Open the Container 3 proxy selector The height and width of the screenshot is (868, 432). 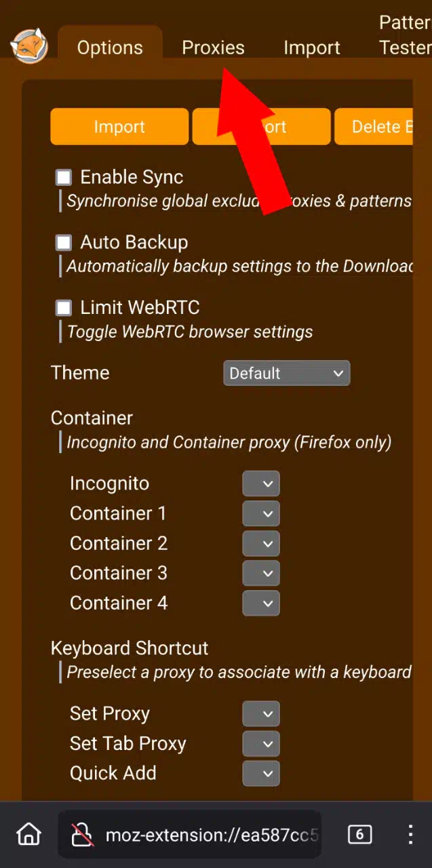point(261,573)
